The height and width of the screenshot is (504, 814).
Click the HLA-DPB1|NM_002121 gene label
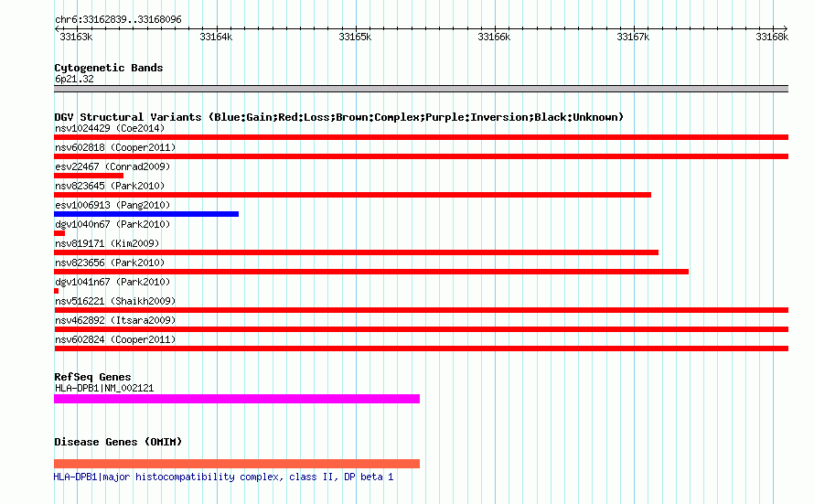104,388
